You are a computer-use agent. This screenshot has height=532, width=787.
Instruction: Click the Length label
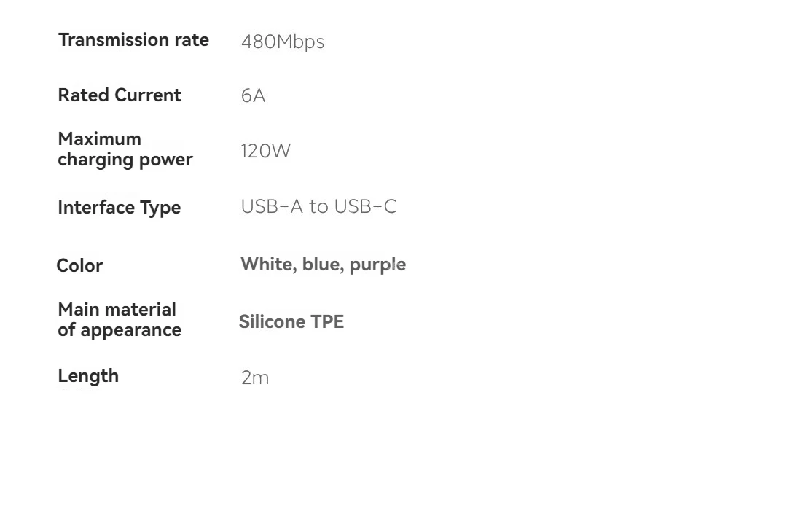pyautogui.click(x=88, y=377)
